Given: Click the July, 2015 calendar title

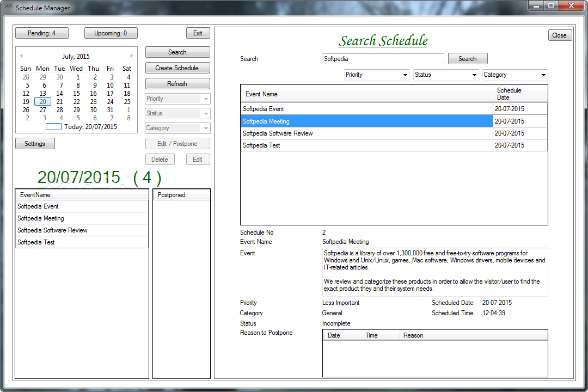Looking at the screenshot, I should 76,56.
